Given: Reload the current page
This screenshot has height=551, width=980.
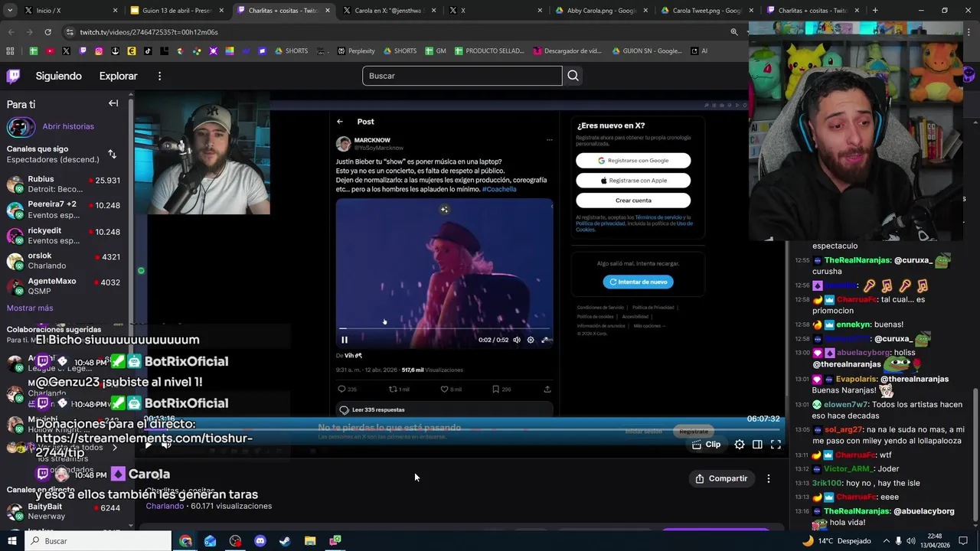Looking at the screenshot, I should coord(47,32).
